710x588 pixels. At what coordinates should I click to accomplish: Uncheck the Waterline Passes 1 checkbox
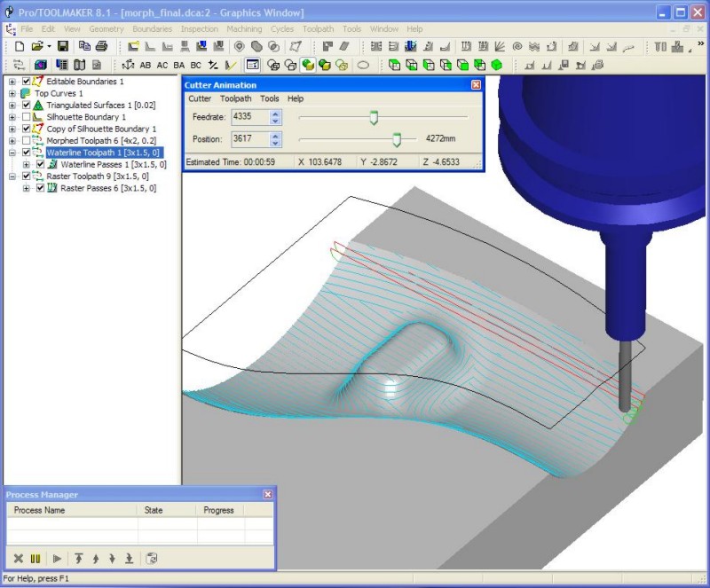pyautogui.click(x=40, y=164)
